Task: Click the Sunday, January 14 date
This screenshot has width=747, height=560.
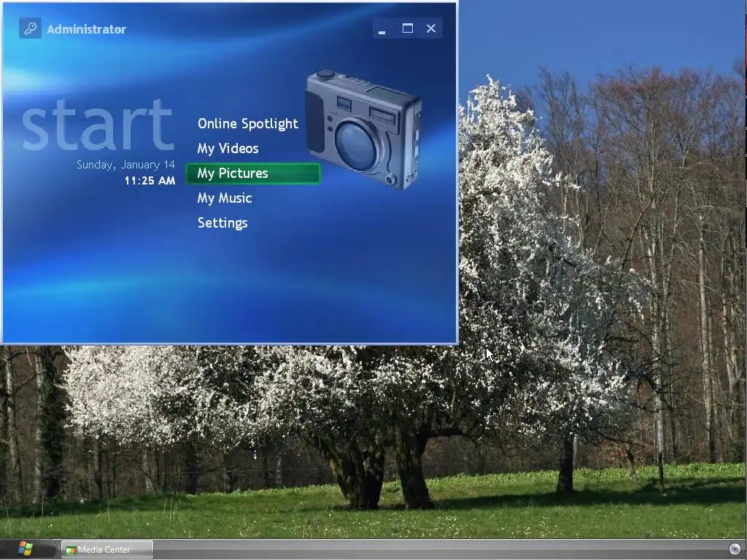Action: pyautogui.click(x=125, y=165)
